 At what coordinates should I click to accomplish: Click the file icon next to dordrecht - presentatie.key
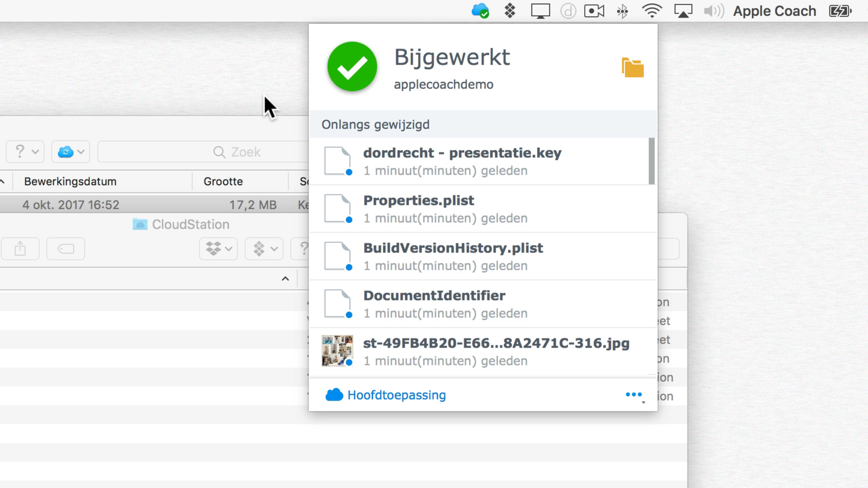click(337, 161)
